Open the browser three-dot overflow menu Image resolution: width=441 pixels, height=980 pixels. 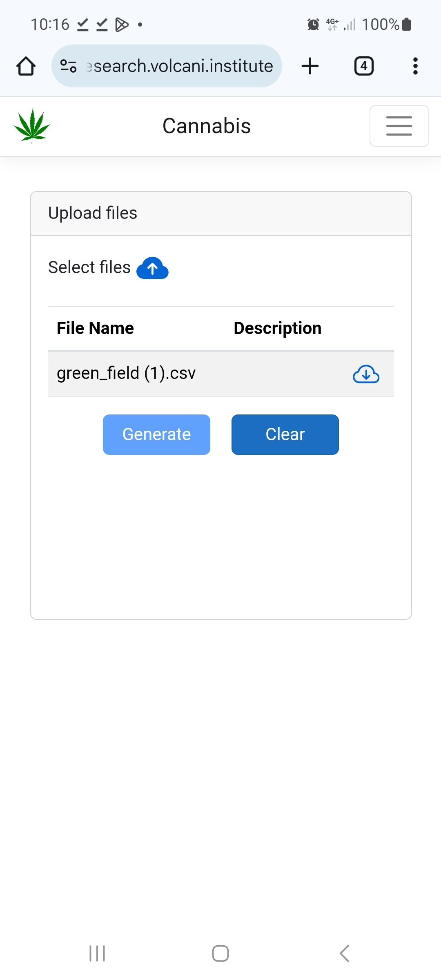415,66
